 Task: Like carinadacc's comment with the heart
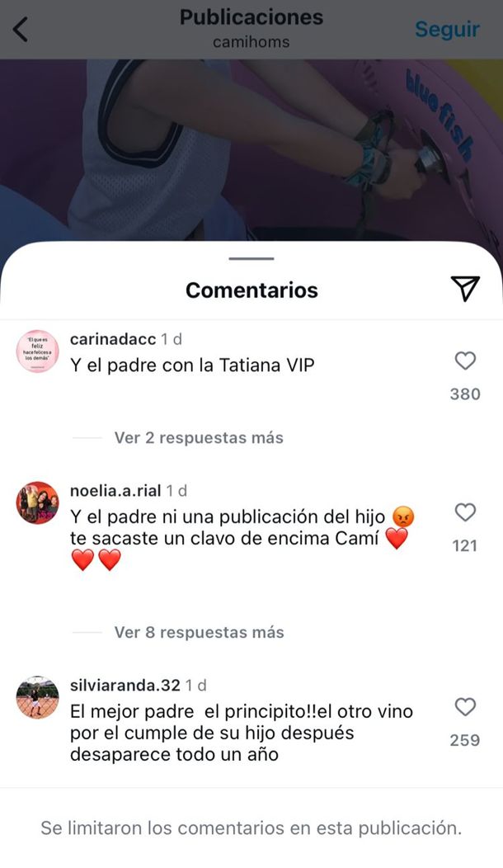[465, 361]
